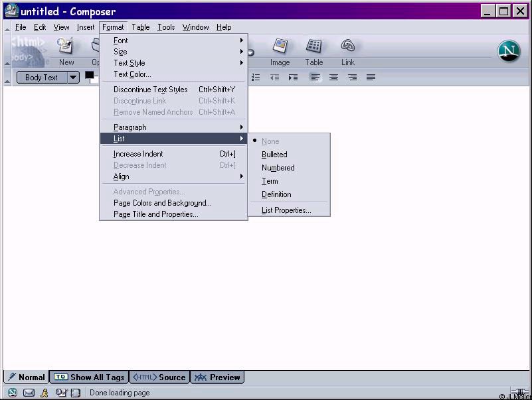532x400 pixels.
Task: Click Discontinue Text Styles
Action: [x=175, y=90]
